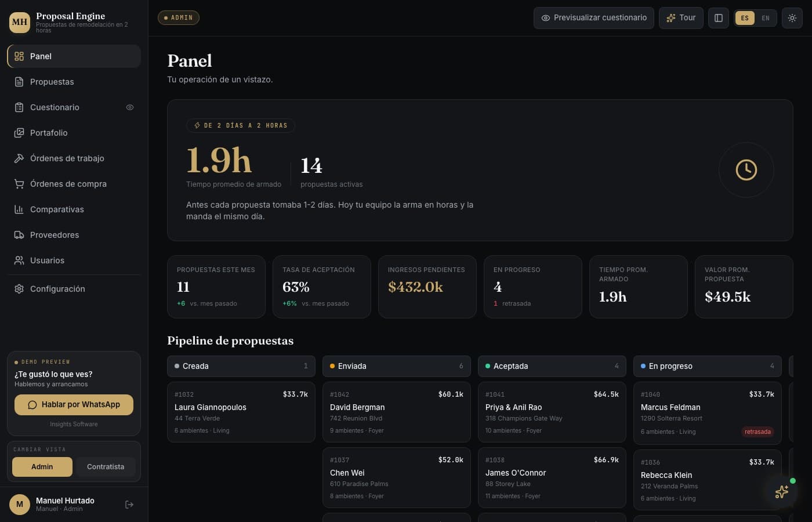Click the Aceptada column header
The height and width of the screenshot is (522, 812).
[552, 366]
